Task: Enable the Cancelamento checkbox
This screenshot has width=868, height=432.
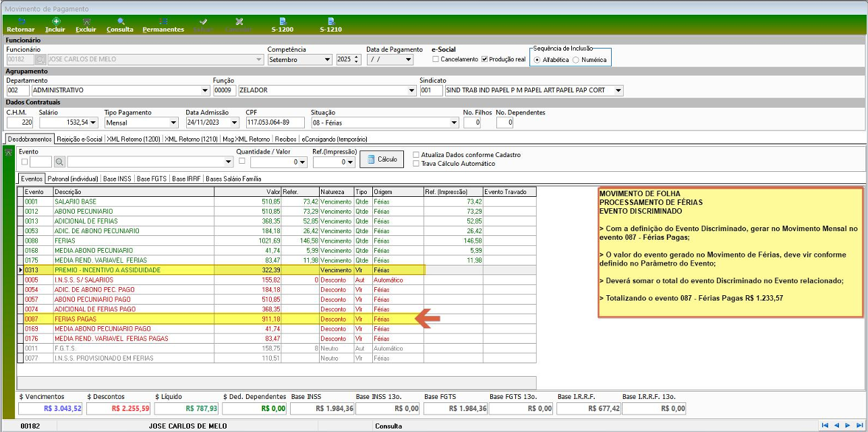Action: tap(436, 59)
